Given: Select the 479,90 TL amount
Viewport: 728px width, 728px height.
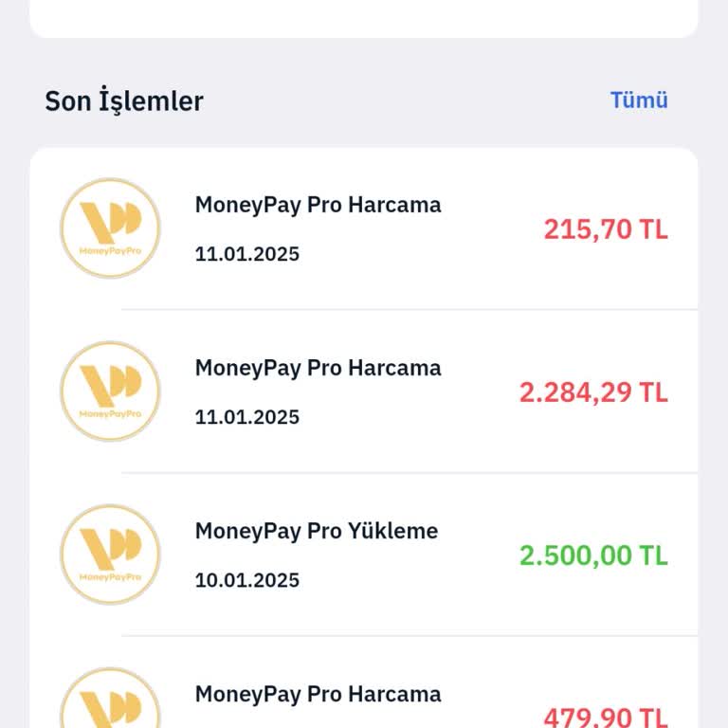Looking at the screenshot, I should 605,716.
